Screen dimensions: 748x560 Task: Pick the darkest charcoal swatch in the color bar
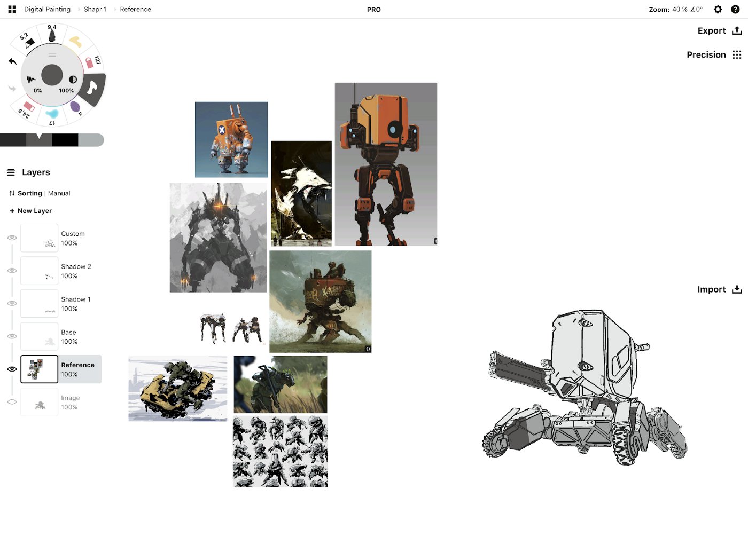click(13, 140)
